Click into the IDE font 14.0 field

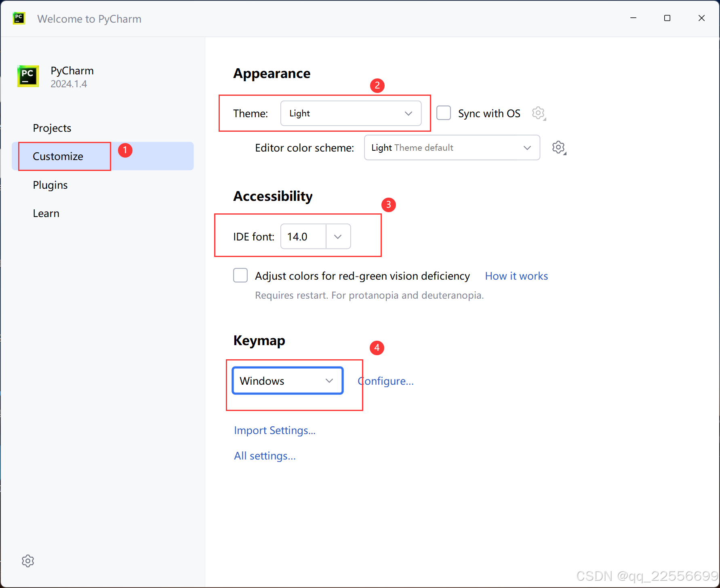303,236
